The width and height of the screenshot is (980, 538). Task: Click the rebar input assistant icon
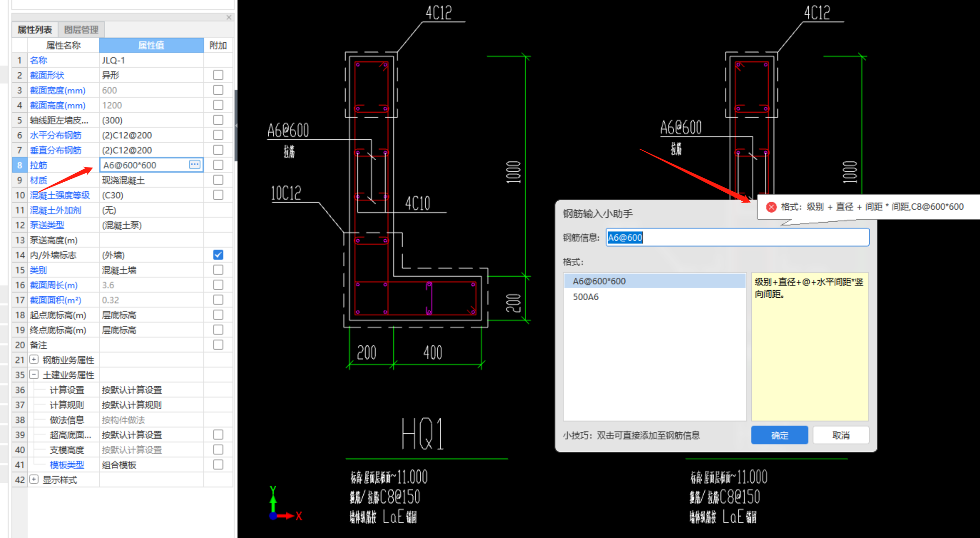pos(197,165)
